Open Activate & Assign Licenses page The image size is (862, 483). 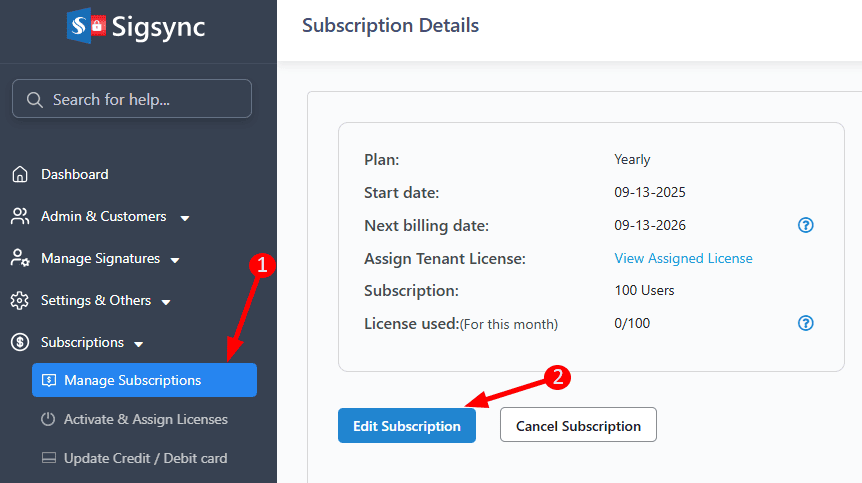click(x=145, y=420)
